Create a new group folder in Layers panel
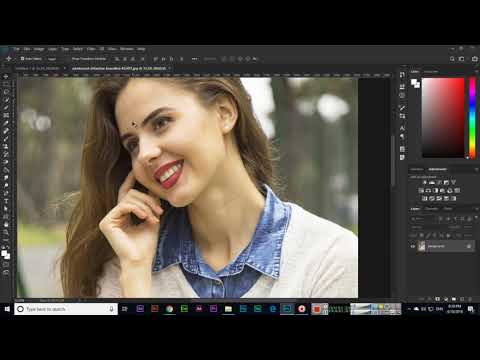This screenshot has height=360, width=480. (454, 299)
